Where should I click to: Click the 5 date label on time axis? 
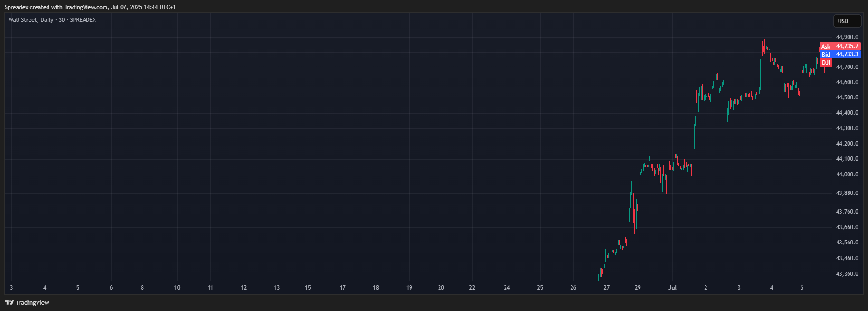[x=78, y=288]
